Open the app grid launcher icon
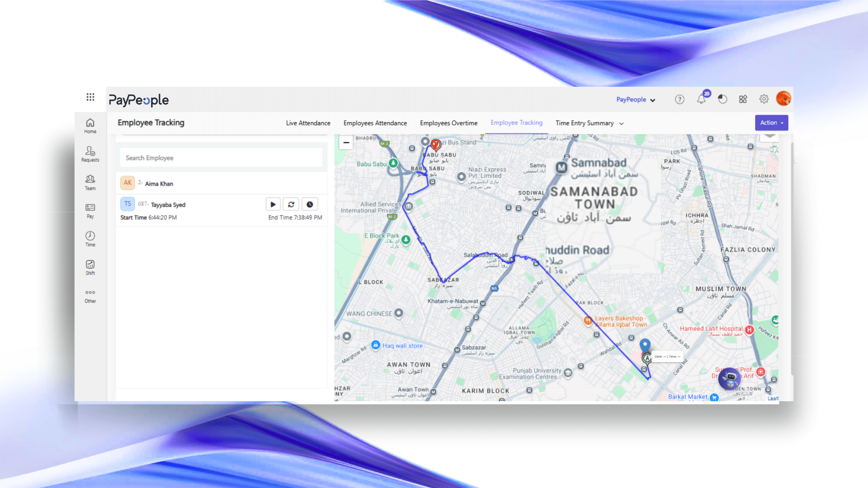The width and height of the screenshot is (868, 488). pos(90,97)
